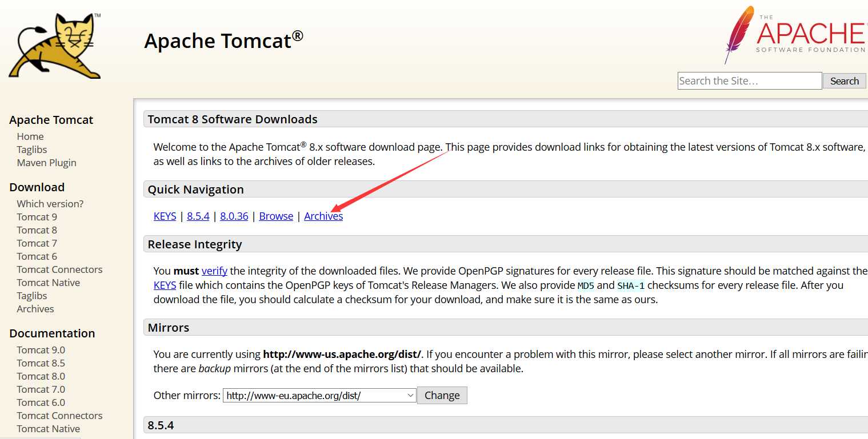Click the Change mirror button
Screen dimensions: 868x439
pos(442,395)
